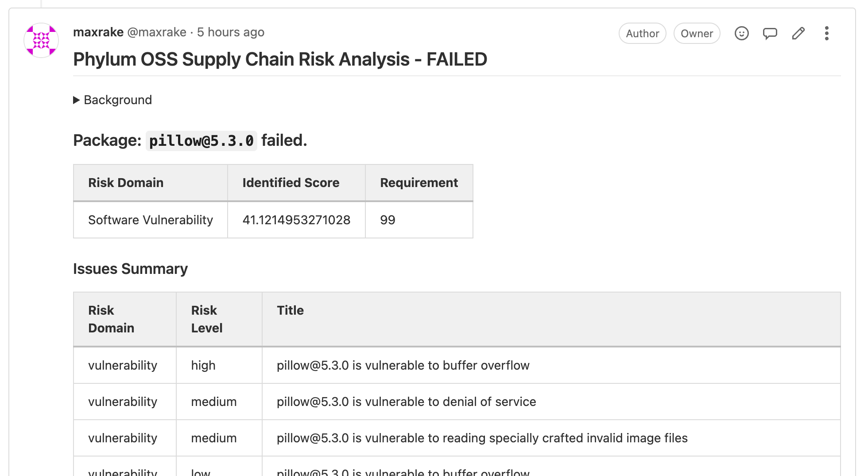The height and width of the screenshot is (476, 868).
Task: Click the Phylum OSS Risk Analysis title
Action: (x=280, y=59)
